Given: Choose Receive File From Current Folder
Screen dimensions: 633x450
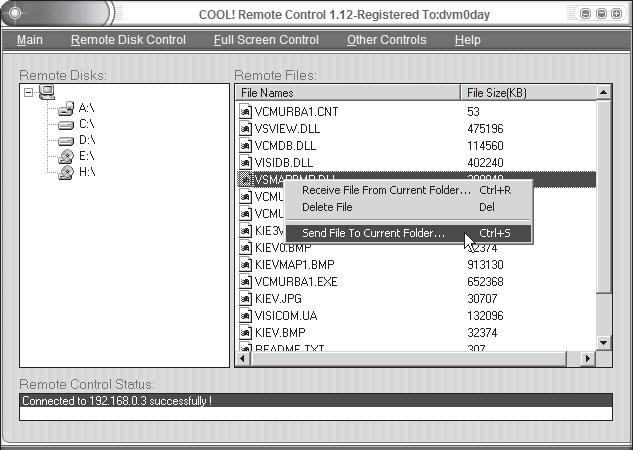Looking at the screenshot, I should 385,190.
